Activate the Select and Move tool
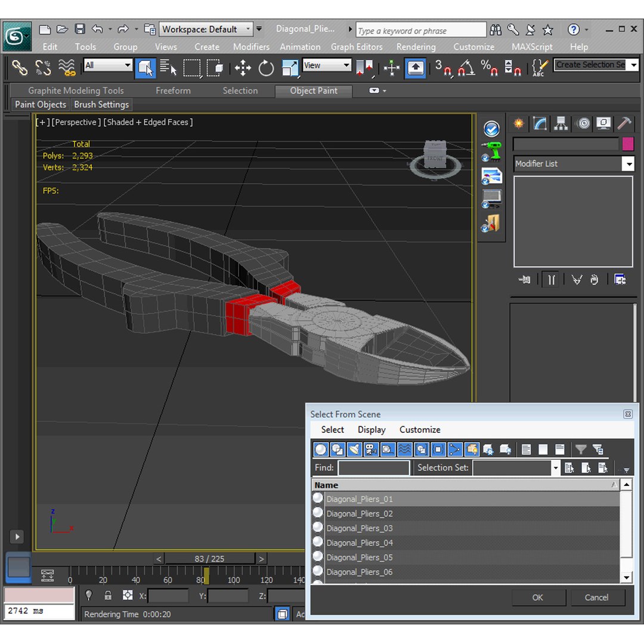Image resolution: width=644 pixels, height=644 pixels. point(243,68)
